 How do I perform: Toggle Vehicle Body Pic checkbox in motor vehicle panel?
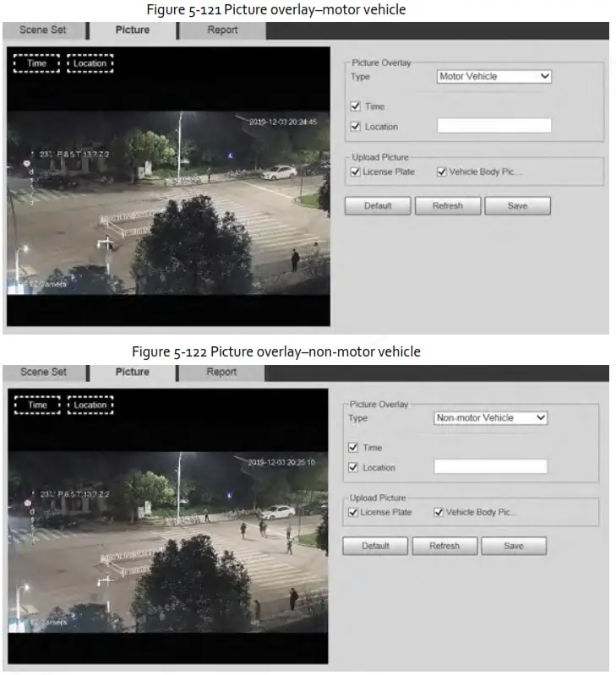pos(442,171)
